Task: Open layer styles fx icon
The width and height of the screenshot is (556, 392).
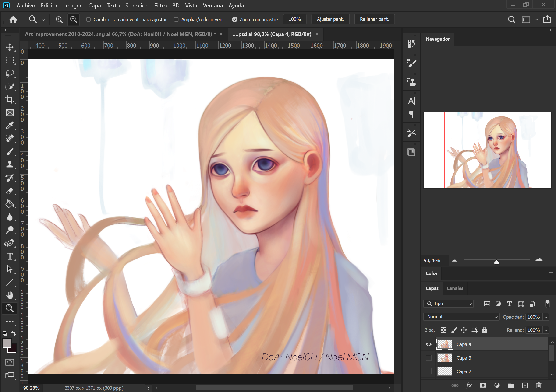Action: tap(469, 385)
